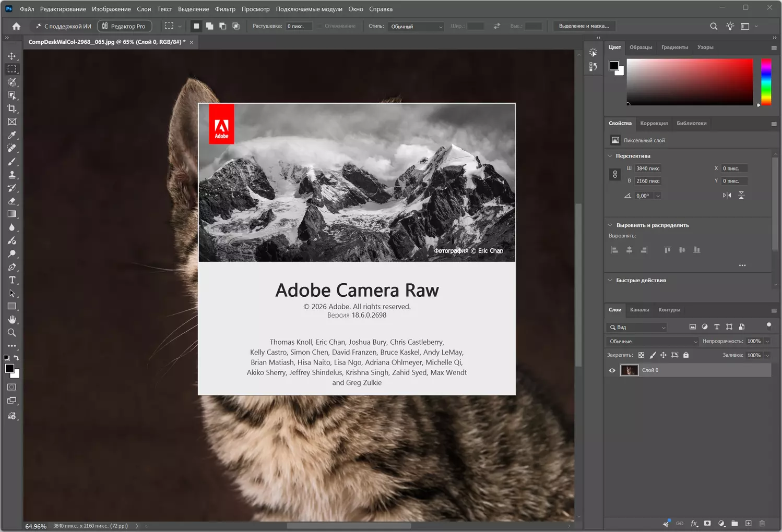Add a layer mask in Layers panel
Image resolution: width=782 pixels, height=532 pixels.
[707, 523]
